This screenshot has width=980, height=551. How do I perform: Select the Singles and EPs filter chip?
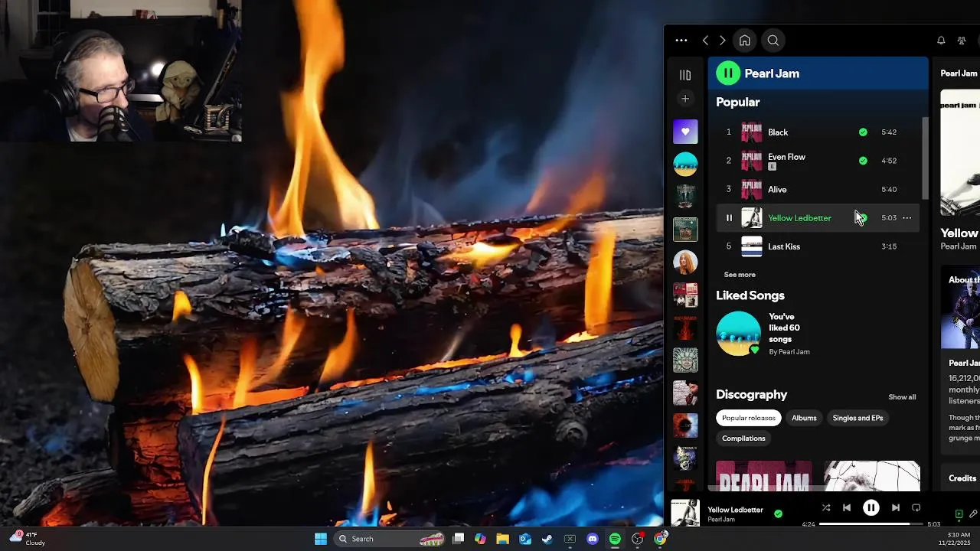tap(857, 418)
